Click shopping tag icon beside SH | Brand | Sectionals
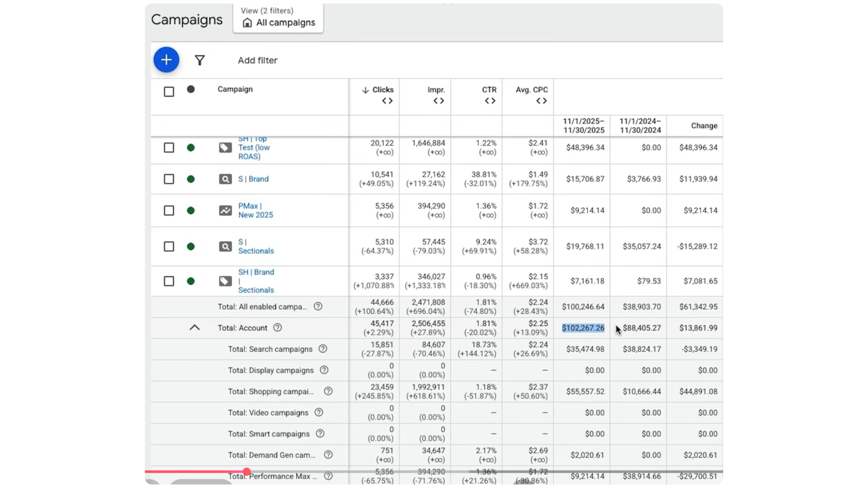 pos(225,281)
